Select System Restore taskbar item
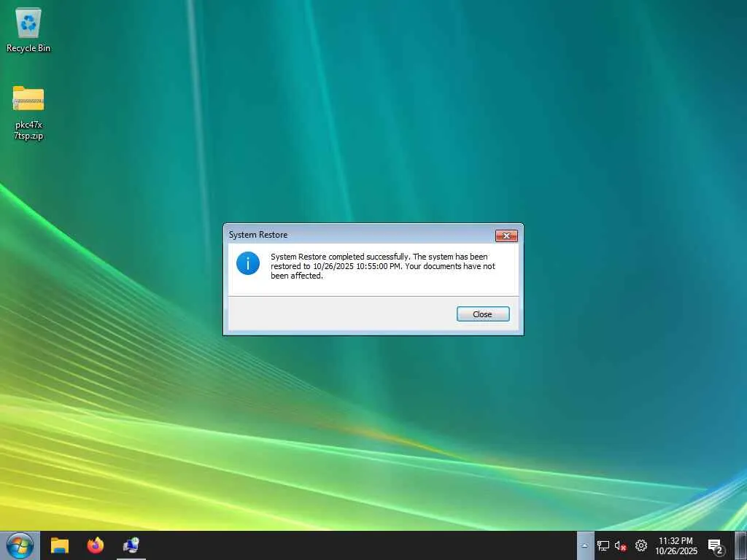The height and width of the screenshot is (560, 747). point(131,545)
